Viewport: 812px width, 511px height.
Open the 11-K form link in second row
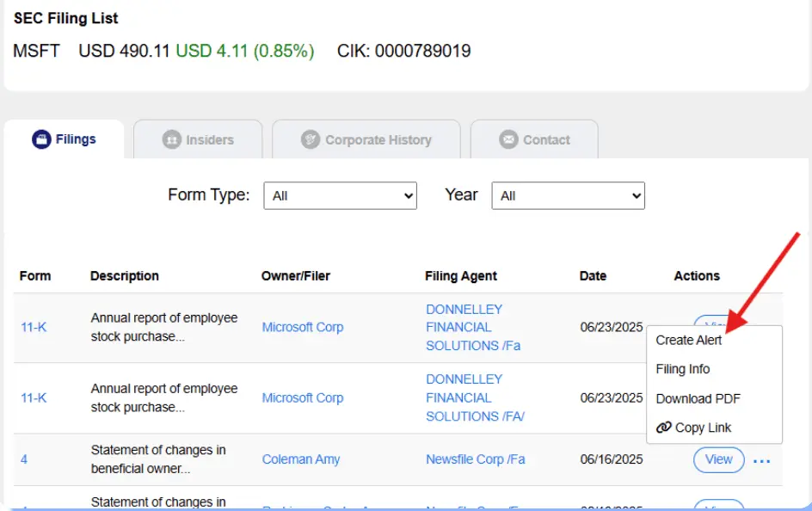(34, 397)
